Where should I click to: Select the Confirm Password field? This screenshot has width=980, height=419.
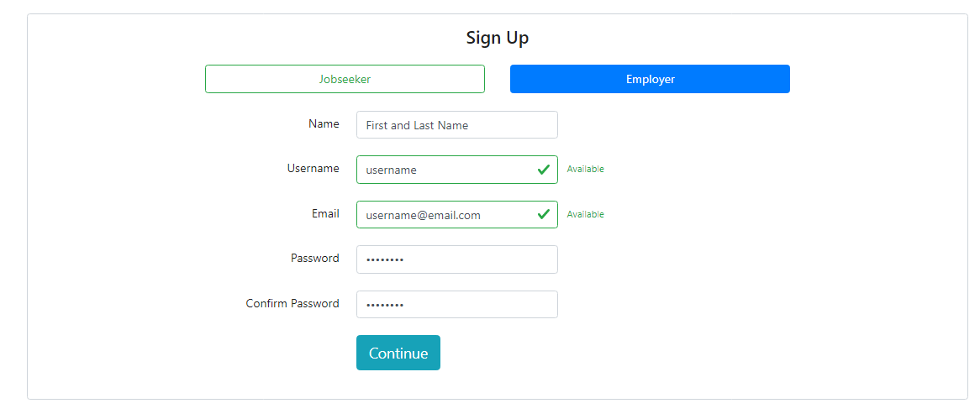point(456,305)
